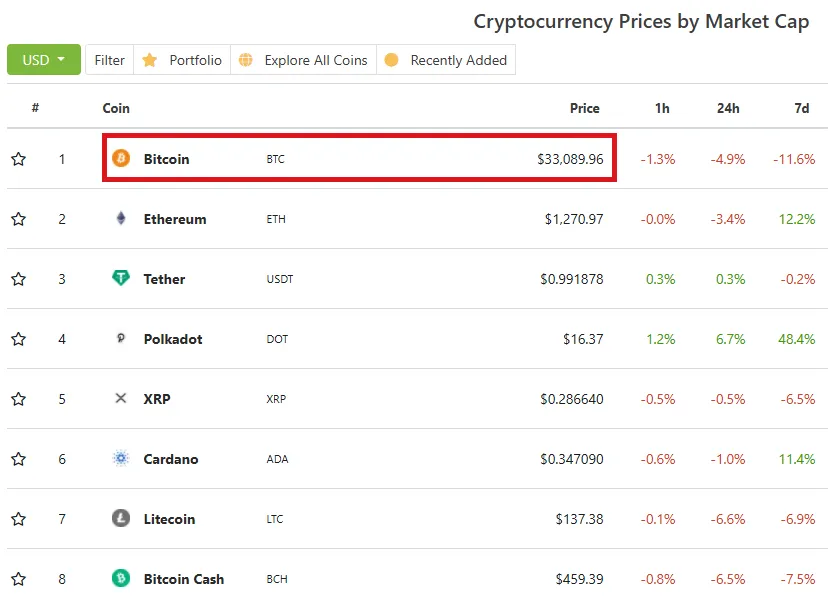Click the XRP price $0.286640
This screenshot has height=597, width=828.
[571, 399]
